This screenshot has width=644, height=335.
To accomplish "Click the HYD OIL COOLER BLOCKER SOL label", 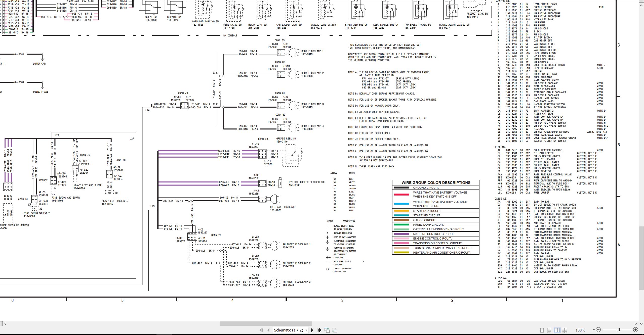I will 307,182.
